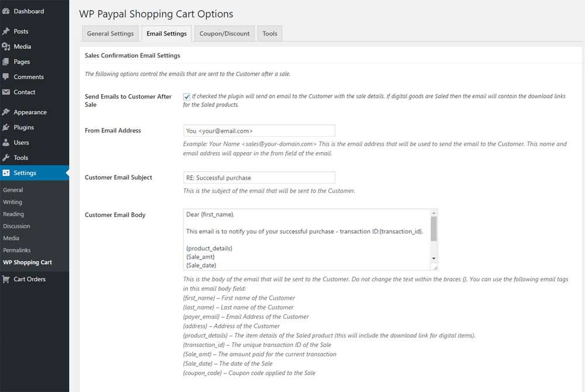The image size is (585, 392).
Task: Click the Comments speech bubble icon
Action: (6, 77)
